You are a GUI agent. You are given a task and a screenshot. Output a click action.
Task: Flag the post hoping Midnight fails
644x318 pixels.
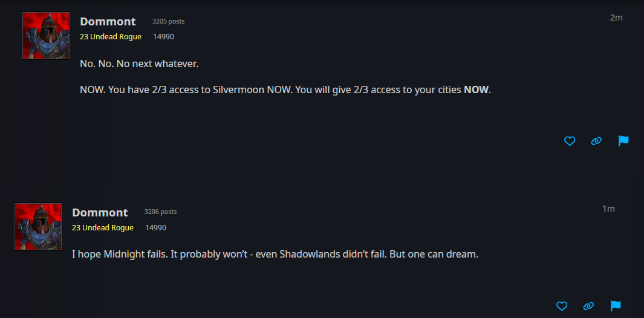coord(616,306)
